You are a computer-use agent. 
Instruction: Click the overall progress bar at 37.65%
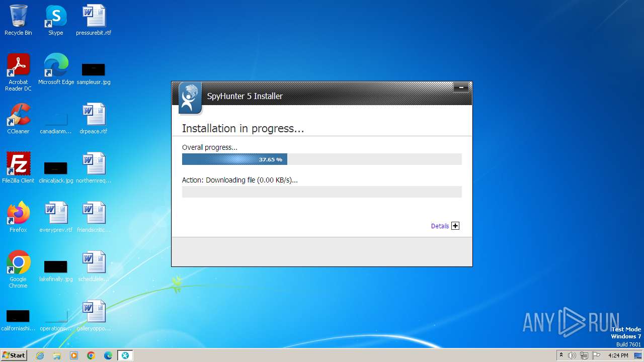[321, 159]
